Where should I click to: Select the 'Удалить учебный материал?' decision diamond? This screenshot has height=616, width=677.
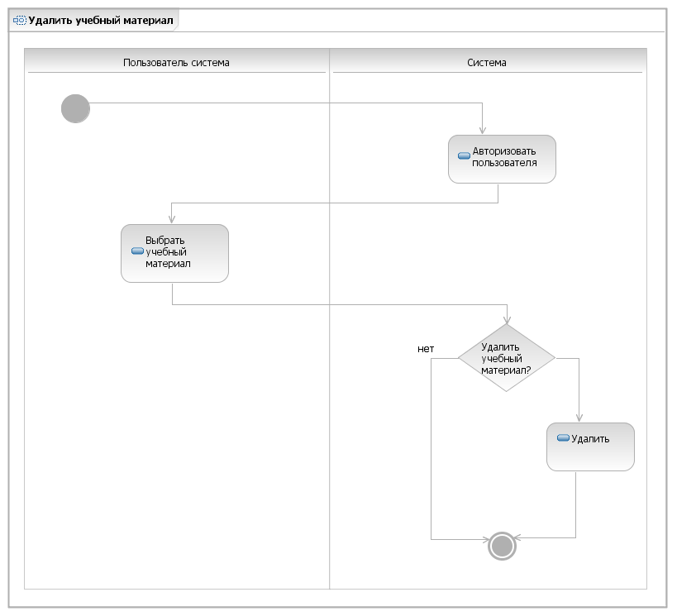click(x=507, y=358)
